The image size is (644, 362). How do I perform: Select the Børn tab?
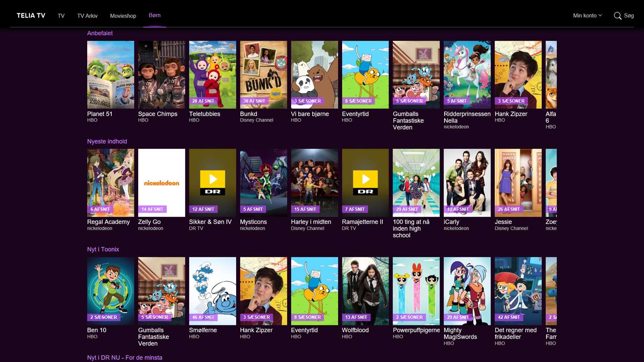[x=155, y=15]
